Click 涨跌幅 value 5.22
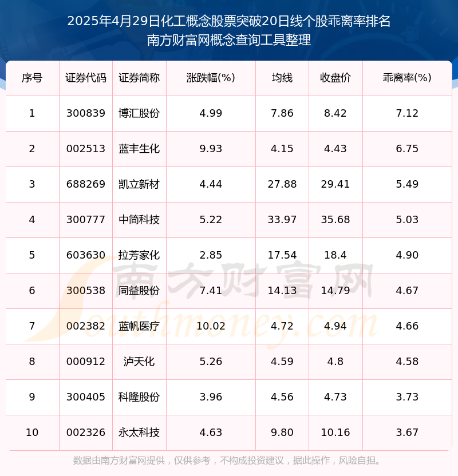This screenshot has width=458, height=476. [211, 220]
